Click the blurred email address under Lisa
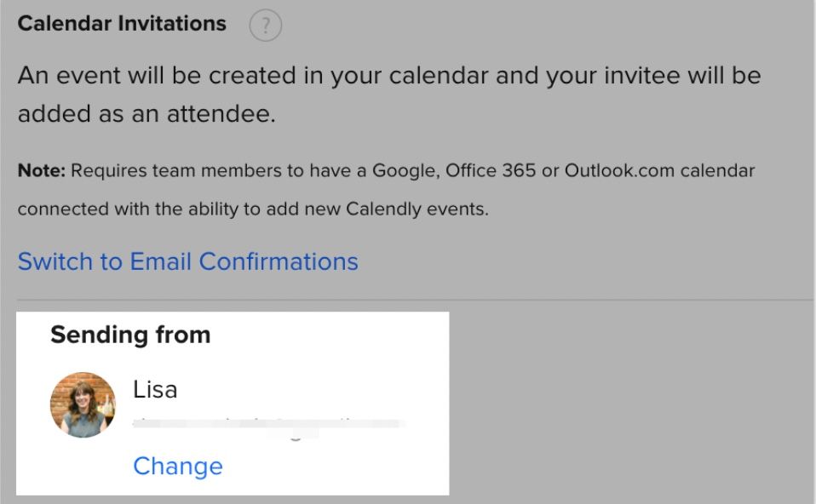This screenshot has height=504, width=816. [269, 426]
